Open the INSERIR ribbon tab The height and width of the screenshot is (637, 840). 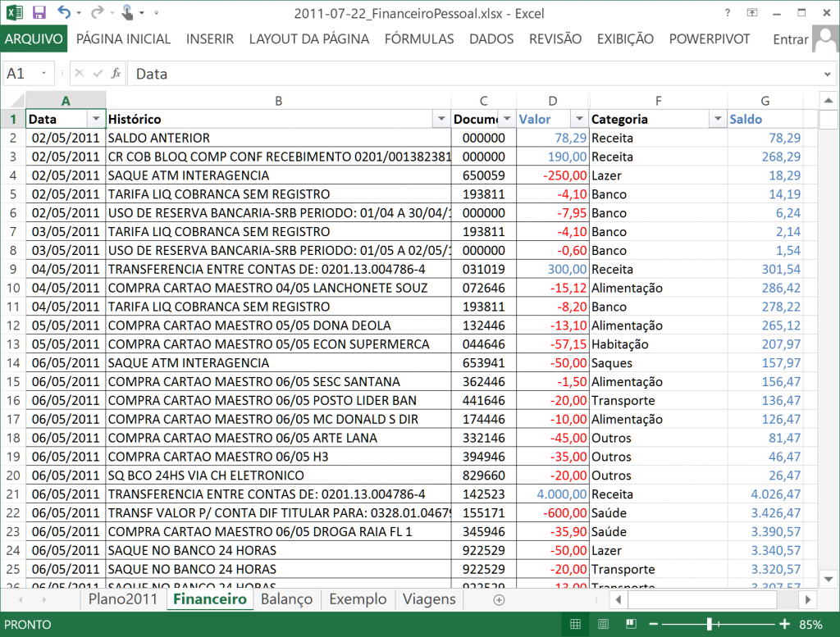point(210,39)
